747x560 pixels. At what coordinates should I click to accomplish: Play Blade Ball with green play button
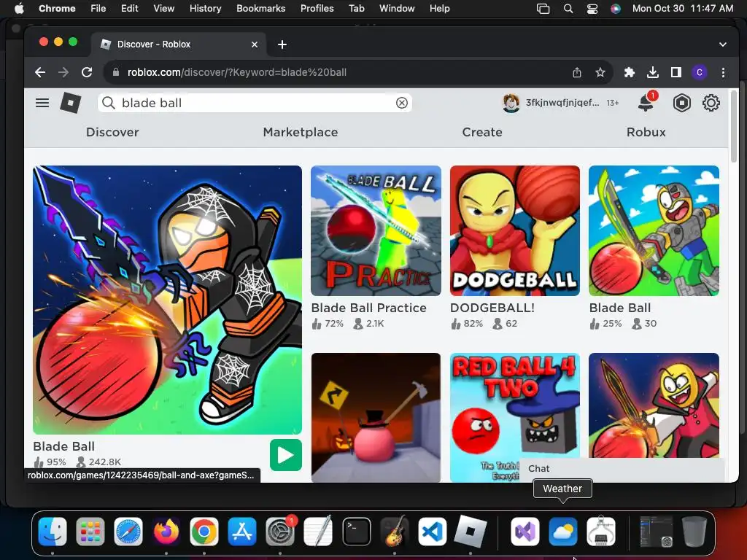click(285, 455)
